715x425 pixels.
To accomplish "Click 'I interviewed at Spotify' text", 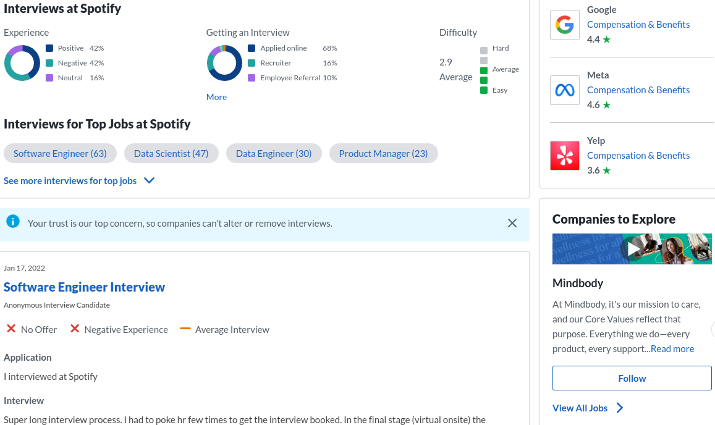I will [x=51, y=377].
